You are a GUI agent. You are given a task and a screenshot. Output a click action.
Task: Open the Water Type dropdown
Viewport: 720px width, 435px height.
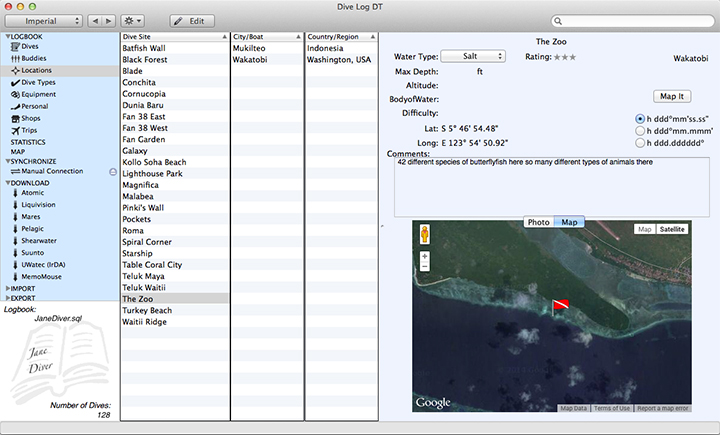(472, 57)
